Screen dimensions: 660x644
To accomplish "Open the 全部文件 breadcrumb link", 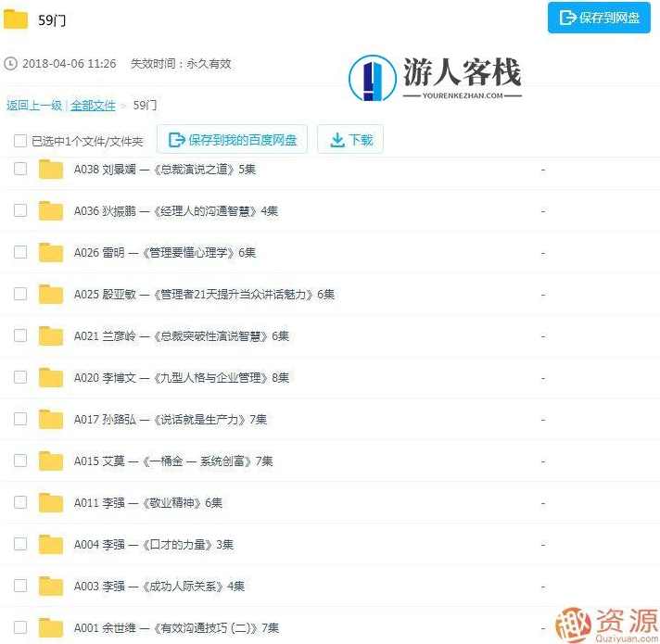I will point(93,105).
